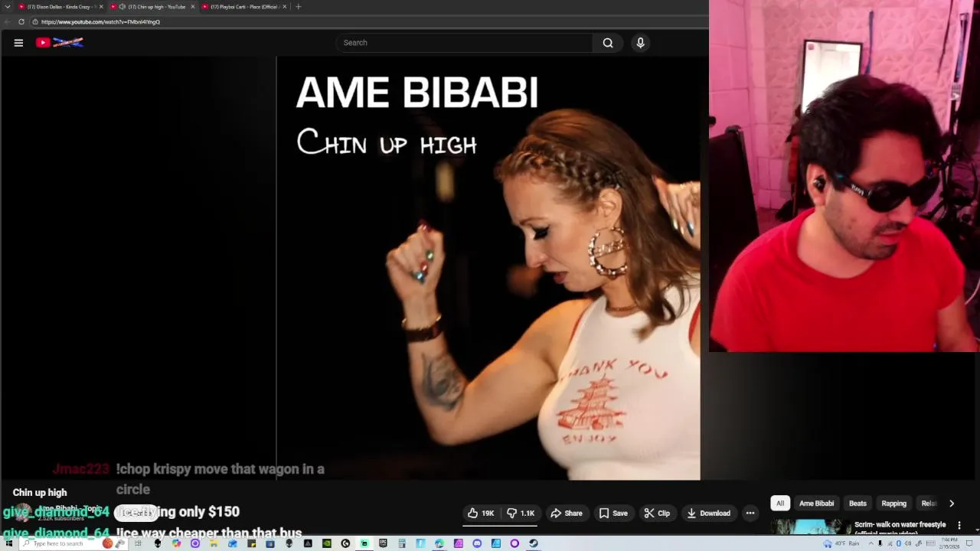The height and width of the screenshot is (551, 980).
Task: Click the Windows taskbar search box
Action: coord(73,543)
